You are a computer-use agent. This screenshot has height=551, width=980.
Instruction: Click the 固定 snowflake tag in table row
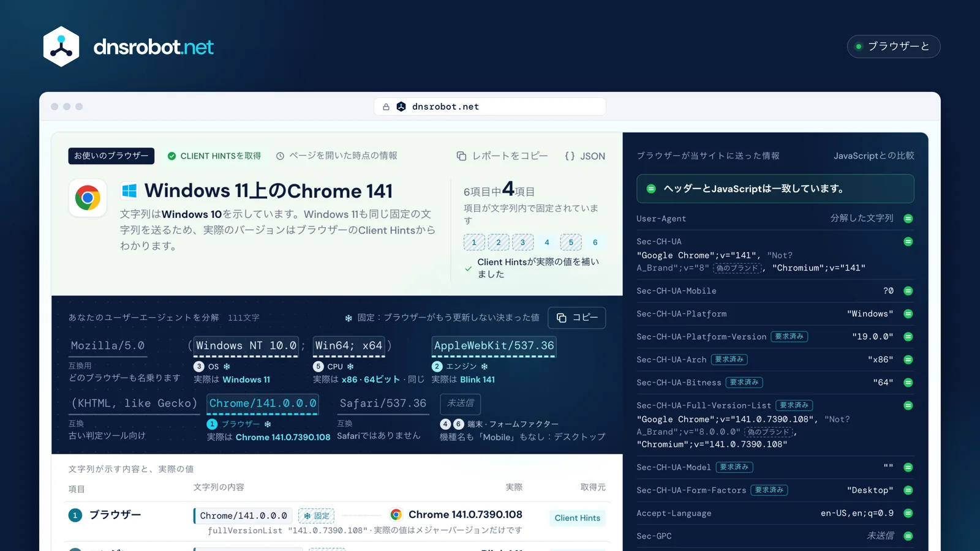[x=316, y=516]
